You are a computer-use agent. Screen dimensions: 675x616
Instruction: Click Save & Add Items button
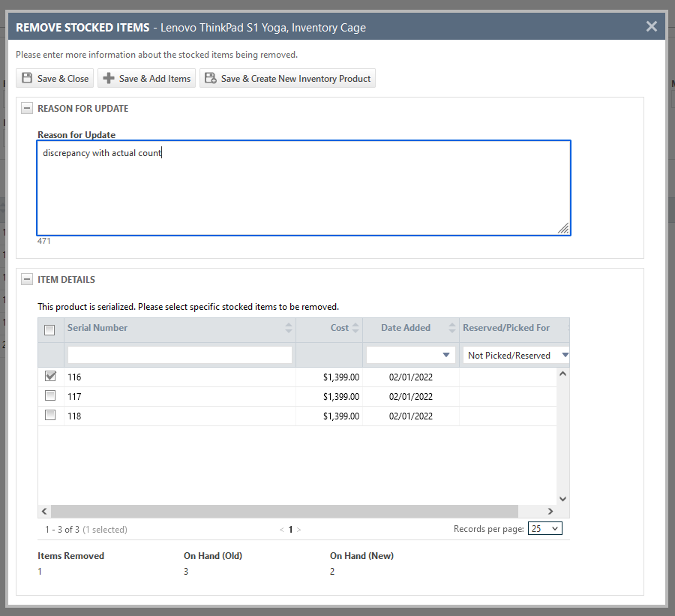pos(146,78)
